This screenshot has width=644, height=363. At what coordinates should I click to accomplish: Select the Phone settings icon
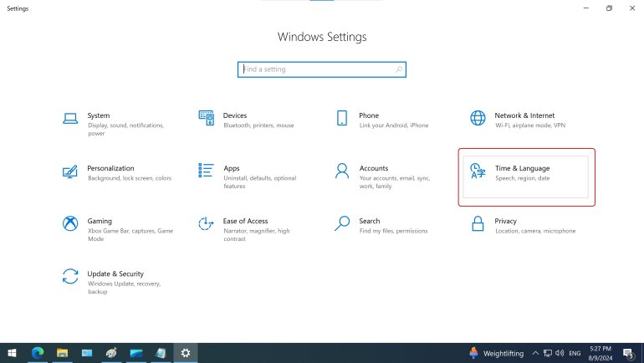pos(342,118)
